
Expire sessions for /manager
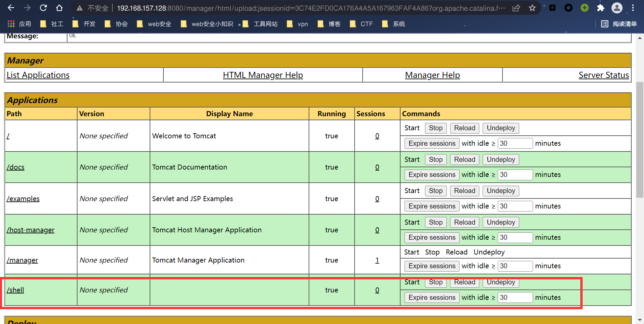pos(432,266)
